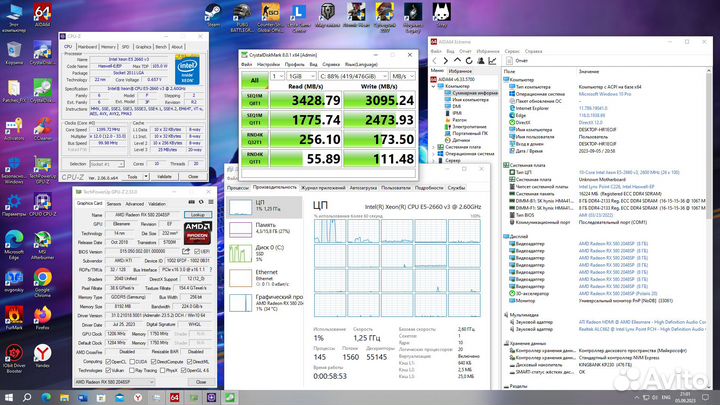Open the Steam desktop shortcut
Viewport: 720px width, 405px height.
(x=213, y=15)
